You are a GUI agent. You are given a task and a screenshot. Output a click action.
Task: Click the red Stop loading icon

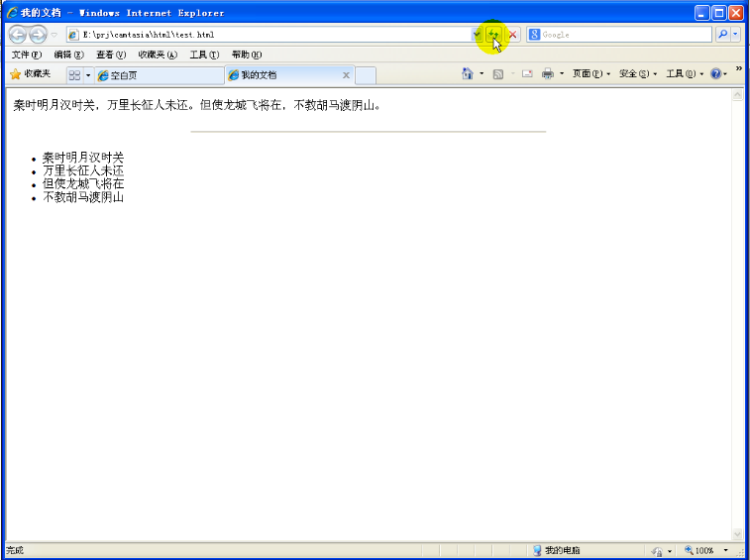[x=512, y=35]
